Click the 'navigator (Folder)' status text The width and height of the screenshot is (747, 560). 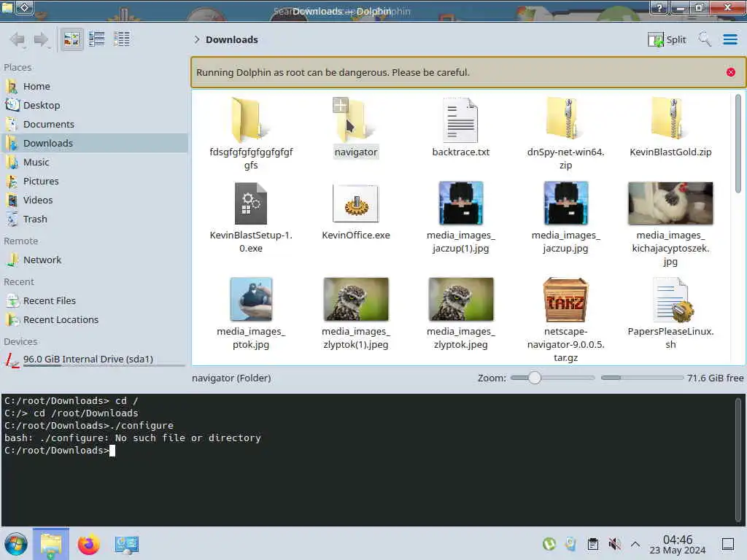pyautogui.click(x=231, y=378)
